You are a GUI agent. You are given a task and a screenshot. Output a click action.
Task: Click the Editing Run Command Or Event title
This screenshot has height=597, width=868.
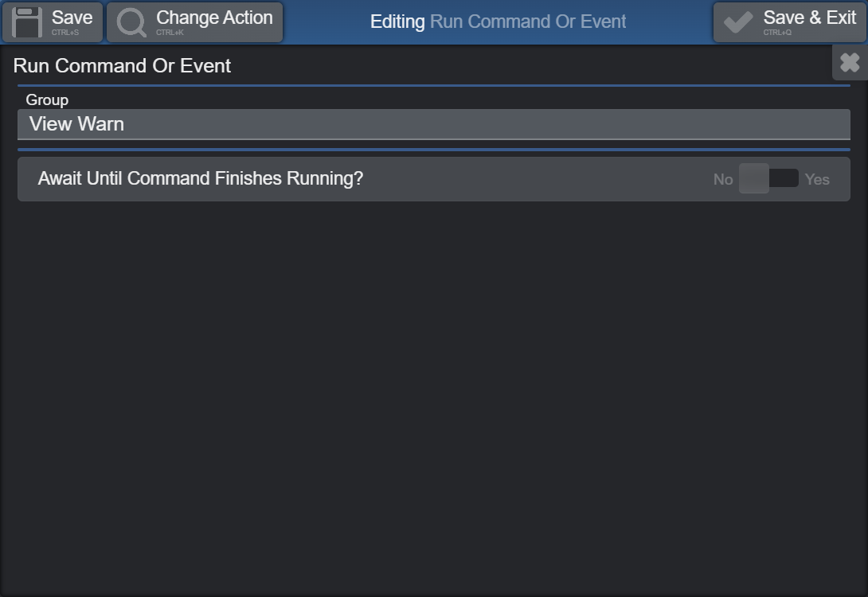498,21
